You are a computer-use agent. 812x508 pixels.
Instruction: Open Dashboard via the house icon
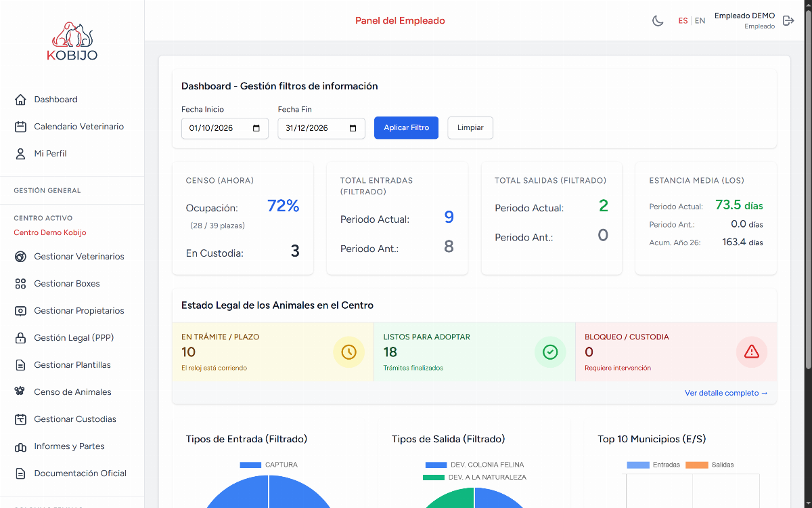coord(20,100)
